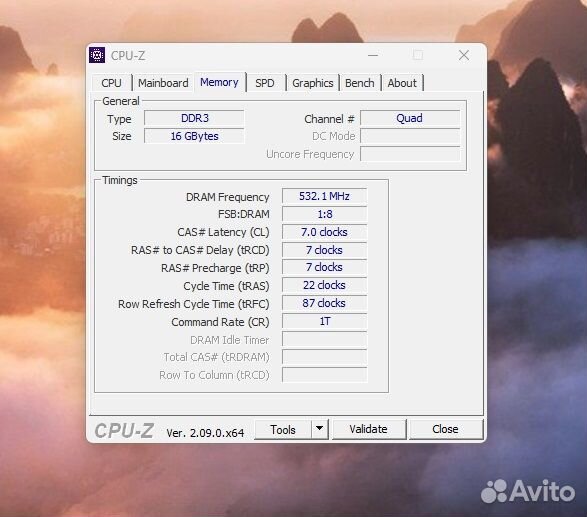Open the SPD tab

[265, 83]
